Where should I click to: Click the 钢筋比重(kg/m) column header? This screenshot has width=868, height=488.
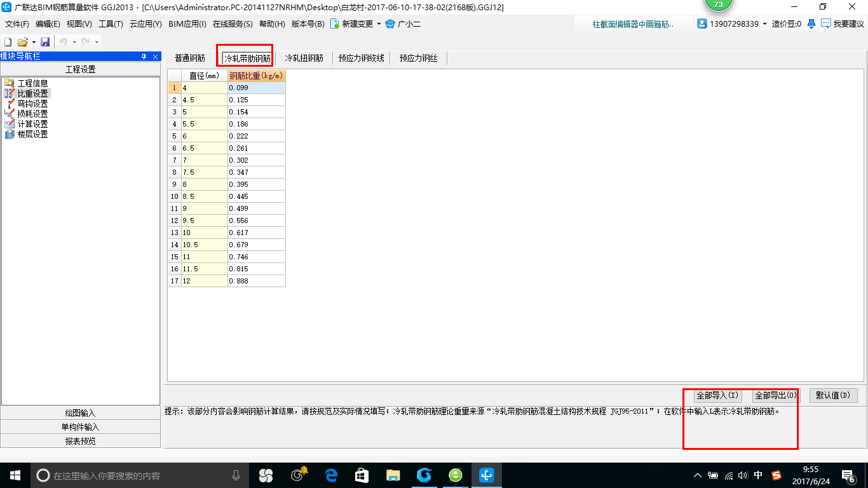coord(257,76)
